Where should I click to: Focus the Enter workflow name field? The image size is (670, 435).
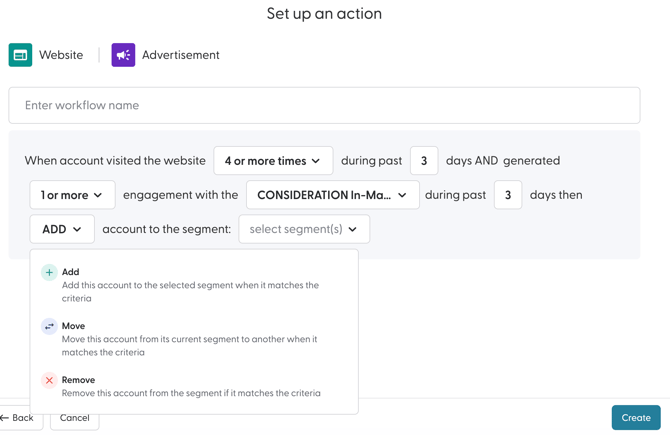click(324, 105)
